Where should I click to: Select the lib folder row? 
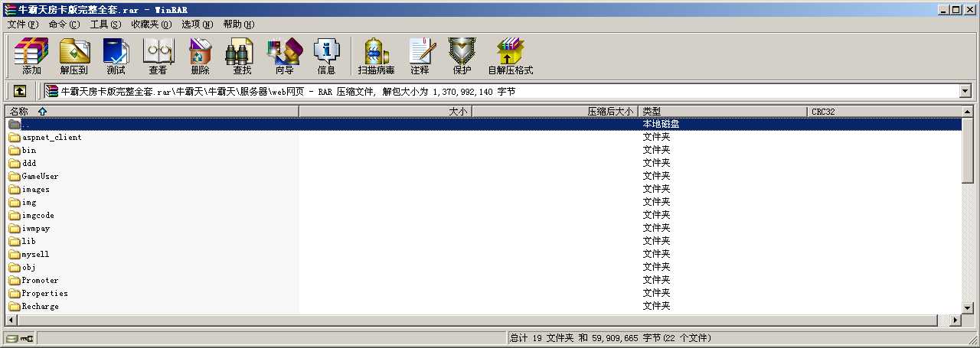click(483, 242)
